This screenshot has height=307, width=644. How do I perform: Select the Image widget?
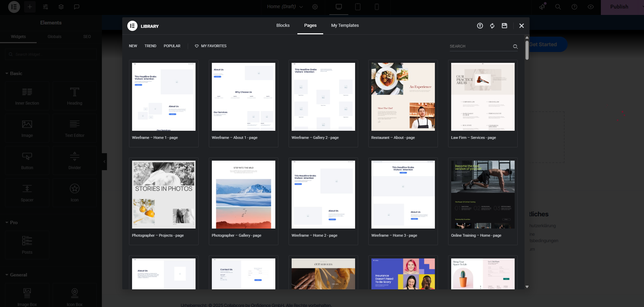(27, 128)
